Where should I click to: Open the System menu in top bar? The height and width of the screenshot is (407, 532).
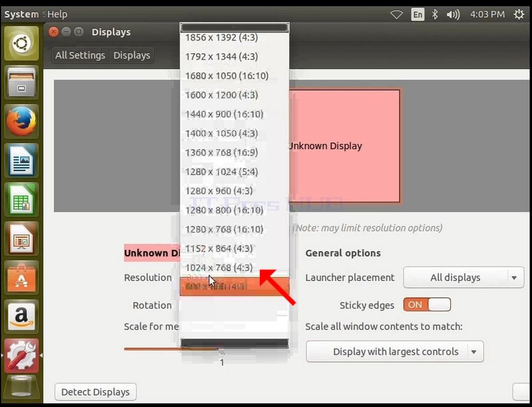22,14
